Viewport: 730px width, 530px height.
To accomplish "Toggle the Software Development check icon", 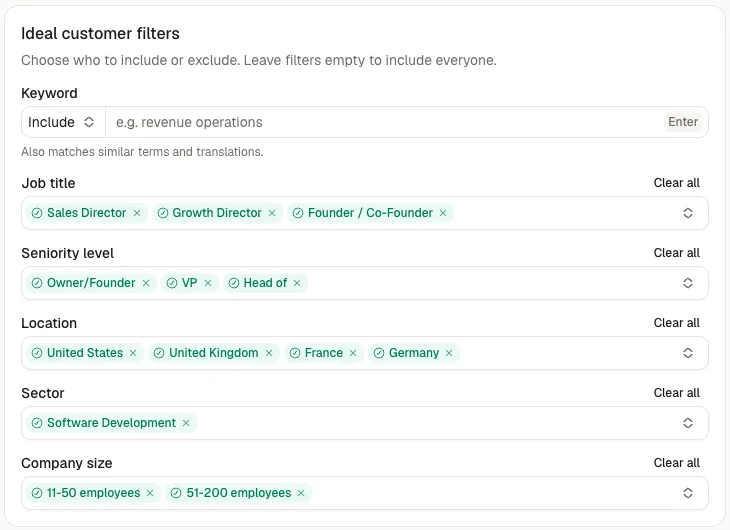I will [x=37, y=423].
